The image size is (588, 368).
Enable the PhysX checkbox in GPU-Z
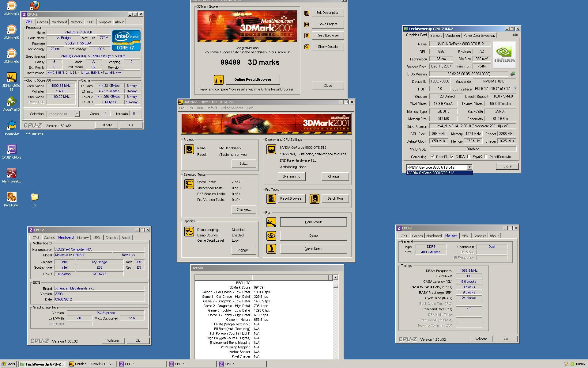click(x=469, y=157)
